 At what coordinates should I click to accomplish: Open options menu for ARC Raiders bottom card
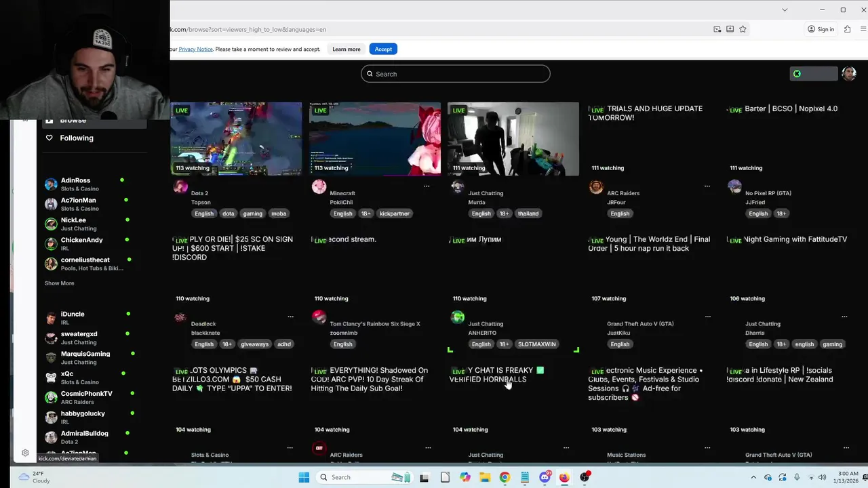pos(428,447)
